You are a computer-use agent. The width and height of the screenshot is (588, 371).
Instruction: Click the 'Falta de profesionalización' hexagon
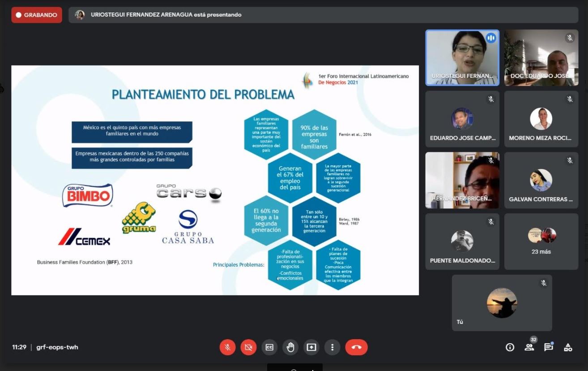pyautogui.click(x=290, y=265)
